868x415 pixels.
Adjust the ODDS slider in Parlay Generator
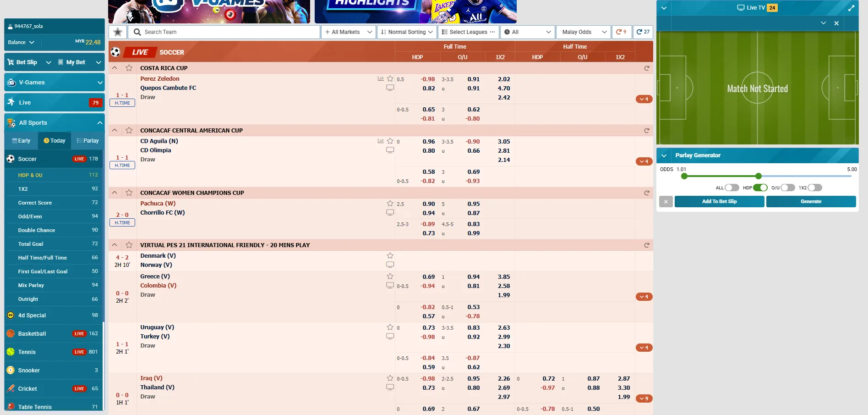click(759, 176)
